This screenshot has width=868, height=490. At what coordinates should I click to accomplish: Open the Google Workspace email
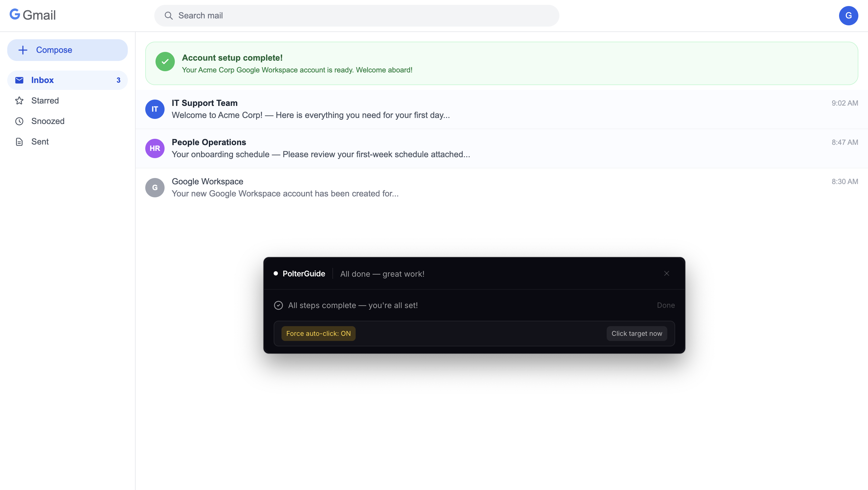pyautogui.click(x=285, y=187)
